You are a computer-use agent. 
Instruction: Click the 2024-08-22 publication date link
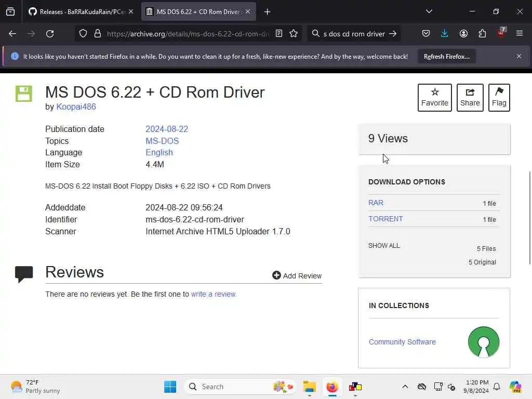tap(167, 129)
